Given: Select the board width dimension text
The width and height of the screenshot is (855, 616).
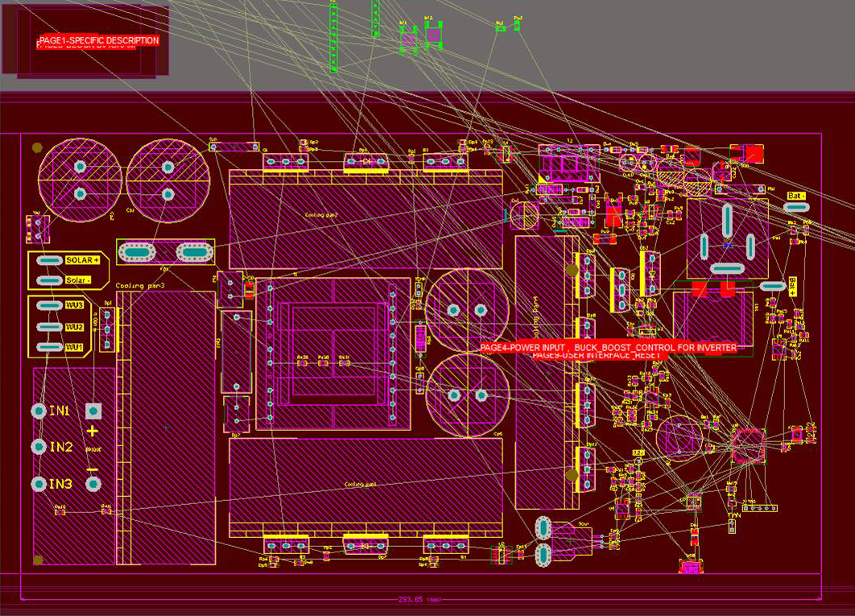Looking at the screenshot, I should [x=420, y=600].
